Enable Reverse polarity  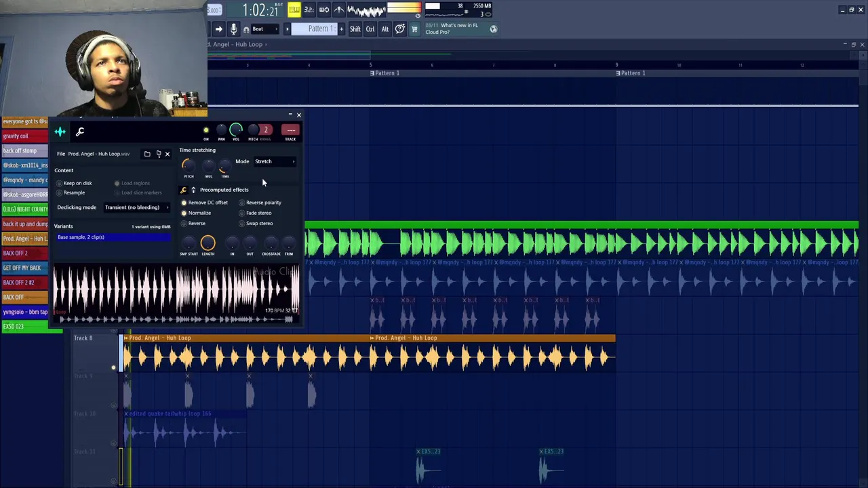[260, 203]
